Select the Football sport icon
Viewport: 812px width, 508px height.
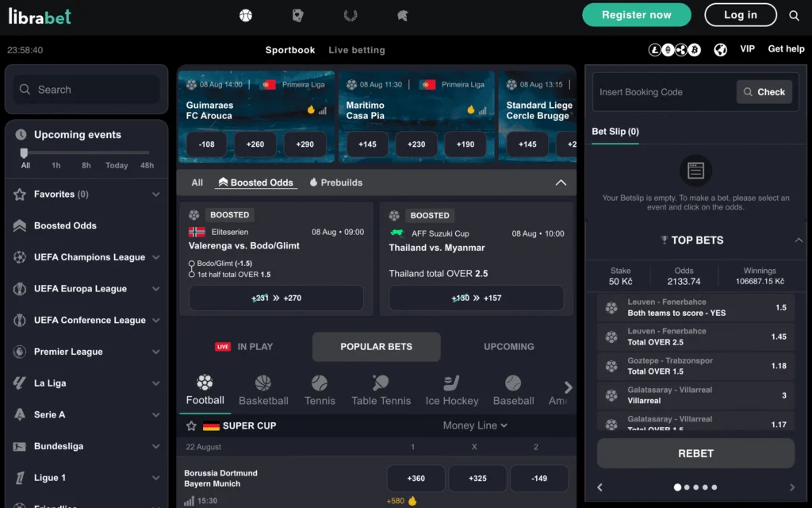click(x=205, y=383)
